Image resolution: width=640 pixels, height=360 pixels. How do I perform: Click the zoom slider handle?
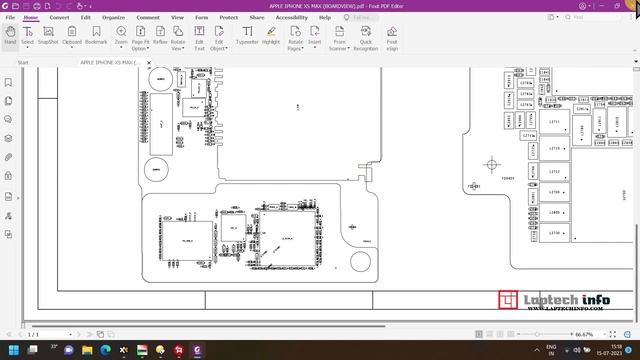pos(538,334)
